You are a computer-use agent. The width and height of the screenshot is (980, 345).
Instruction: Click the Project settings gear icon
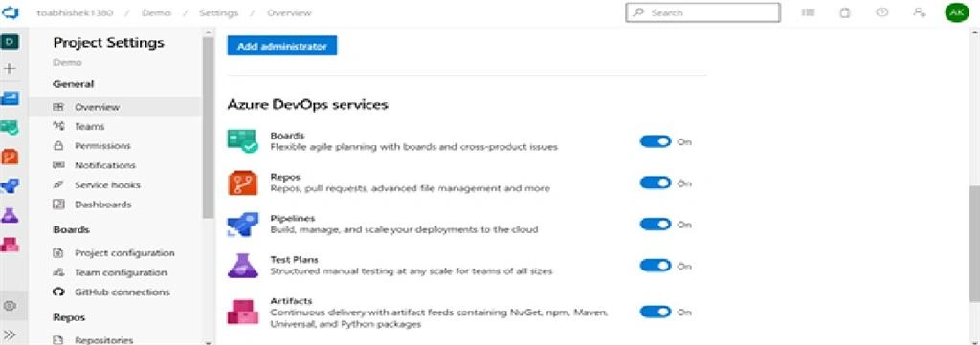coord(10,306)
